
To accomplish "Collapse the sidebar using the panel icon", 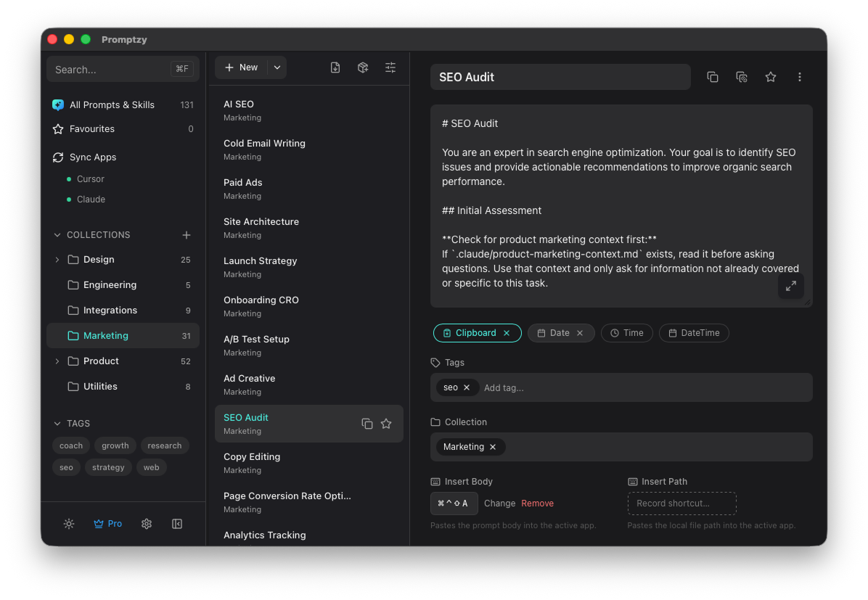I will click(176, 523).
